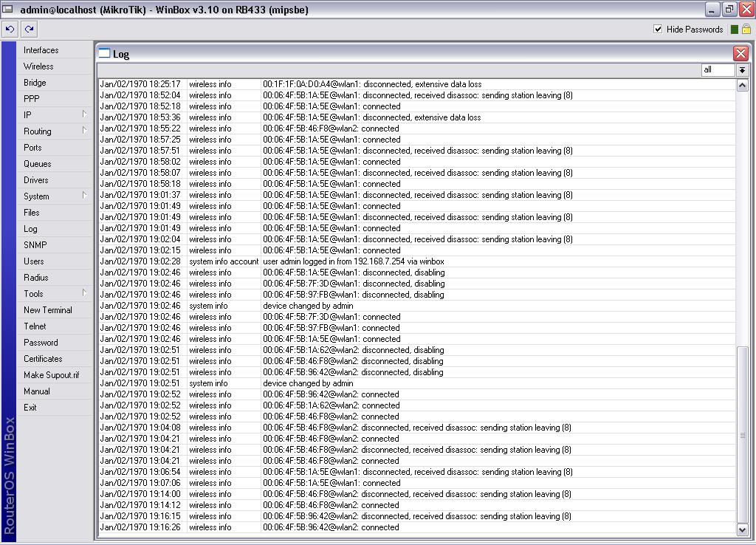Open the Users menu item

pos(55,261)
